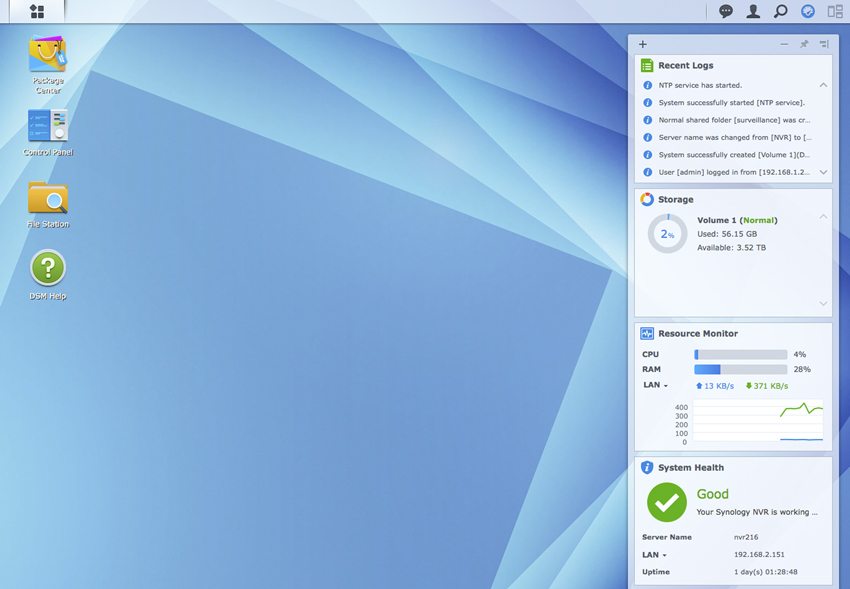Click the System Health shield icon
The height and width of the screenshot is (589, 850).
647,468
